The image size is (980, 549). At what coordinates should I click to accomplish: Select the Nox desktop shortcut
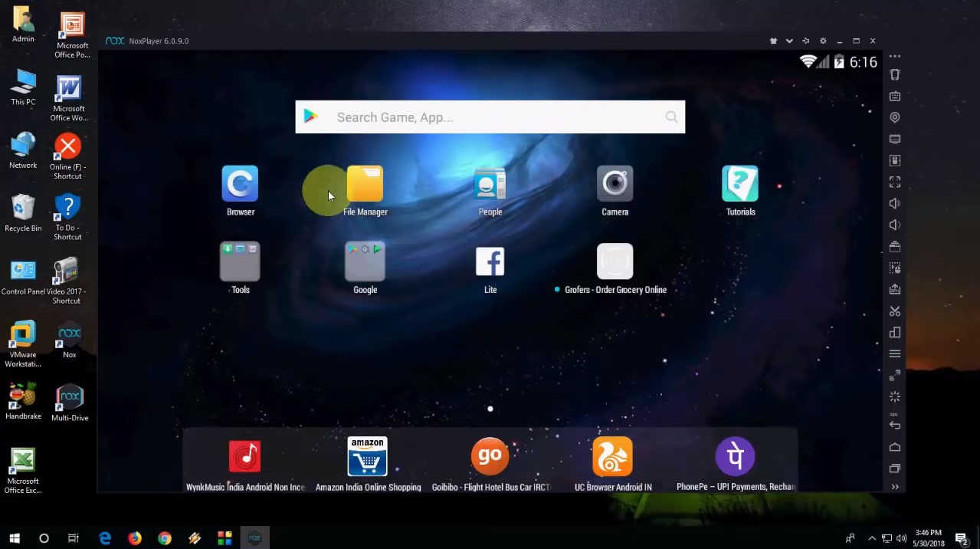pyautogui.click(x=70, y=339)
